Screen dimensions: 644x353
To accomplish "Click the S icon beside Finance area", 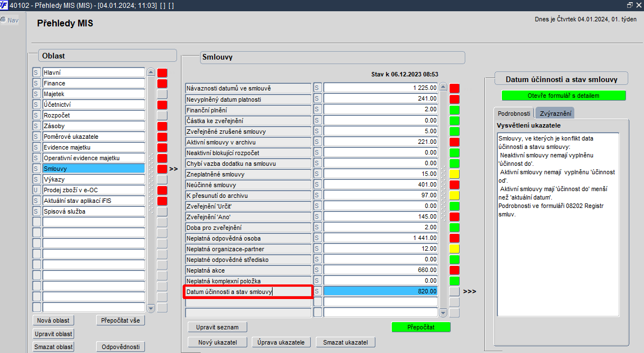I will tap(36, 83).
